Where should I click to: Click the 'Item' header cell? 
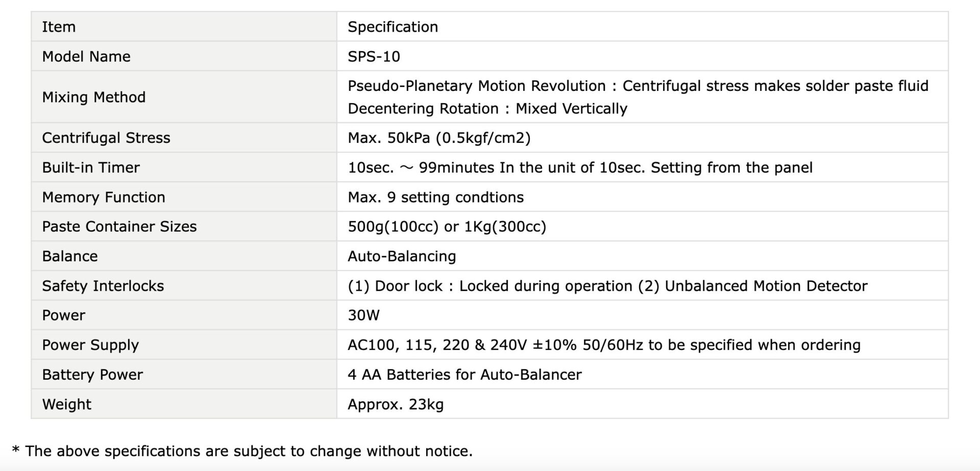click(184, 27)
